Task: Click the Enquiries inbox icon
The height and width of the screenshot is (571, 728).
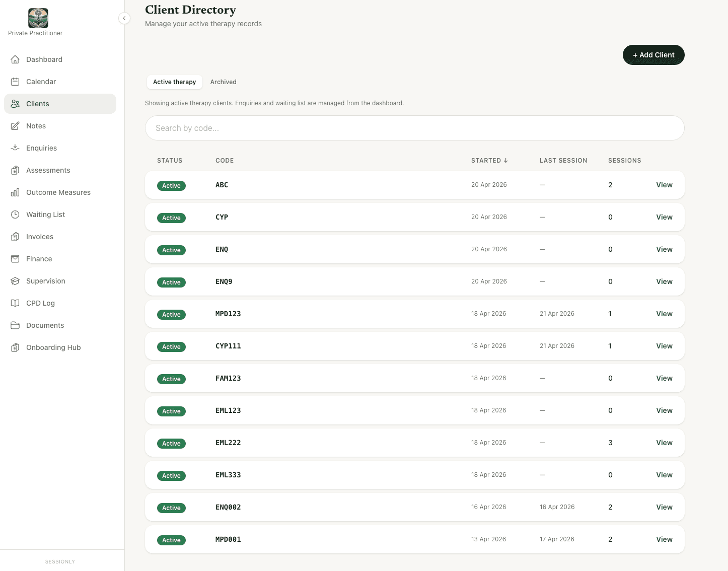Action: click(x=15, y=148)
